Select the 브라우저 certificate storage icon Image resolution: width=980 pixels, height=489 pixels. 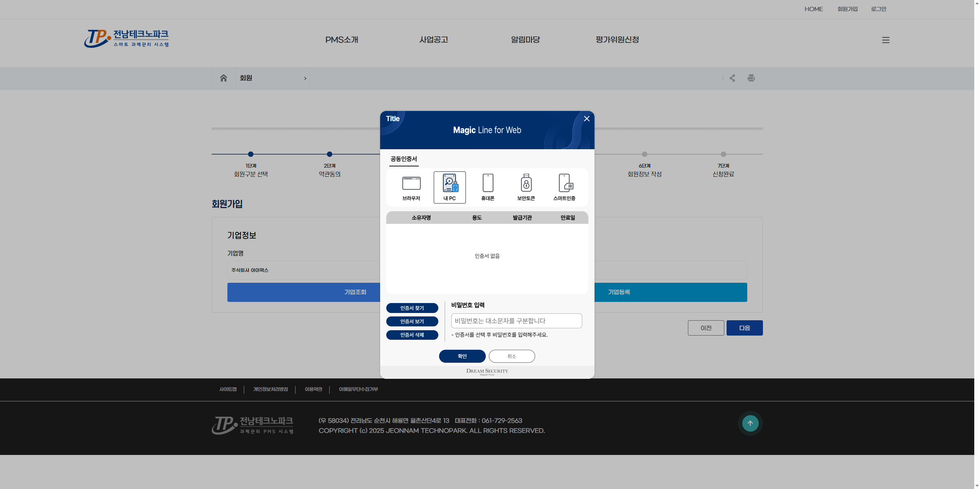point(411,187)
